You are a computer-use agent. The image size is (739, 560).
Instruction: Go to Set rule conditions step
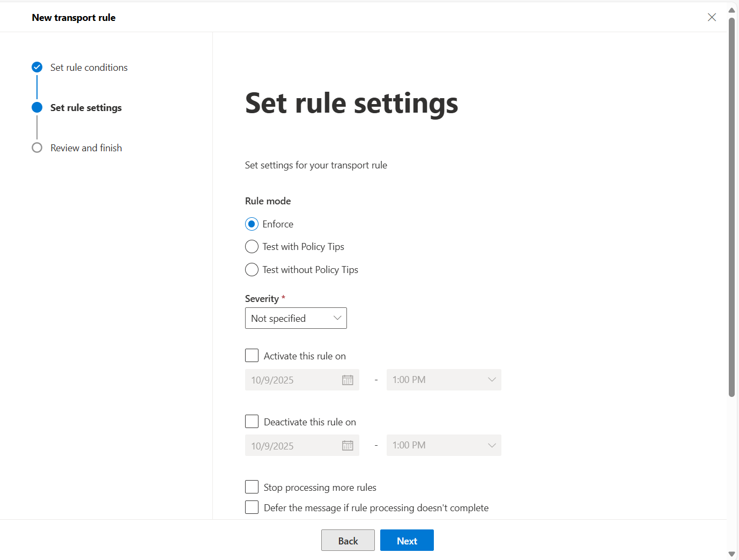point(89,68)
